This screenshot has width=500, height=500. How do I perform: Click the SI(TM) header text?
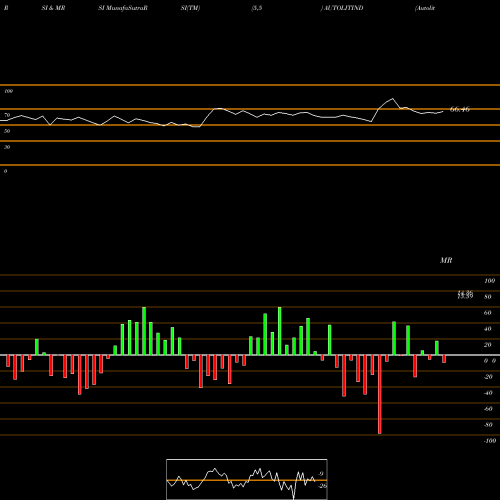(x=190, y=8)
